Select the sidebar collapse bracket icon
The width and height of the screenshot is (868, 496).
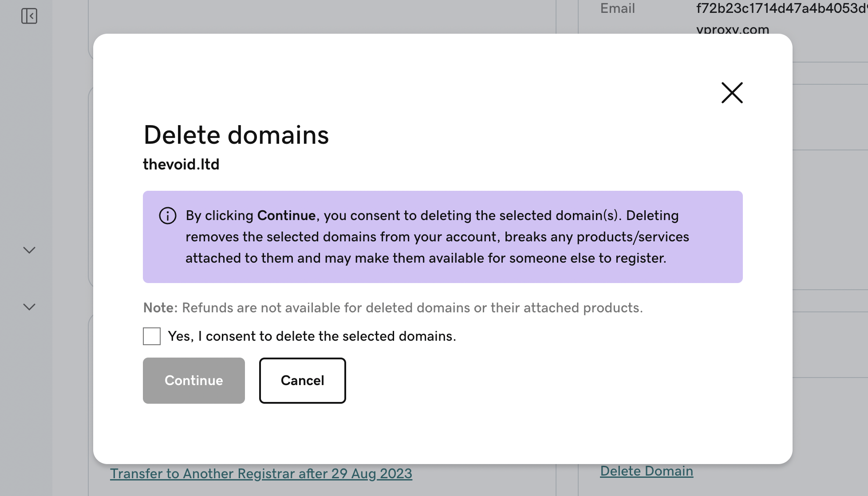pyautogui.click(x=29, y=16)
